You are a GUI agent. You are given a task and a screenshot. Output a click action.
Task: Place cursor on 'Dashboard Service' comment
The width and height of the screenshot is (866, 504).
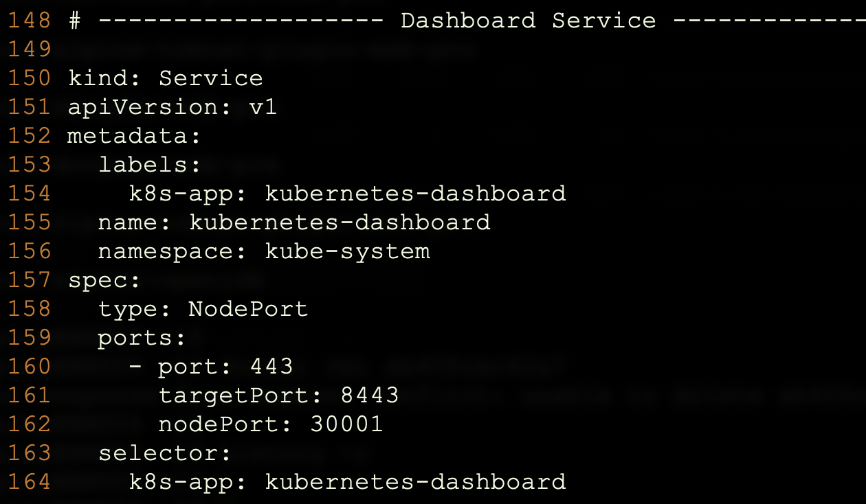coord(529,21)
